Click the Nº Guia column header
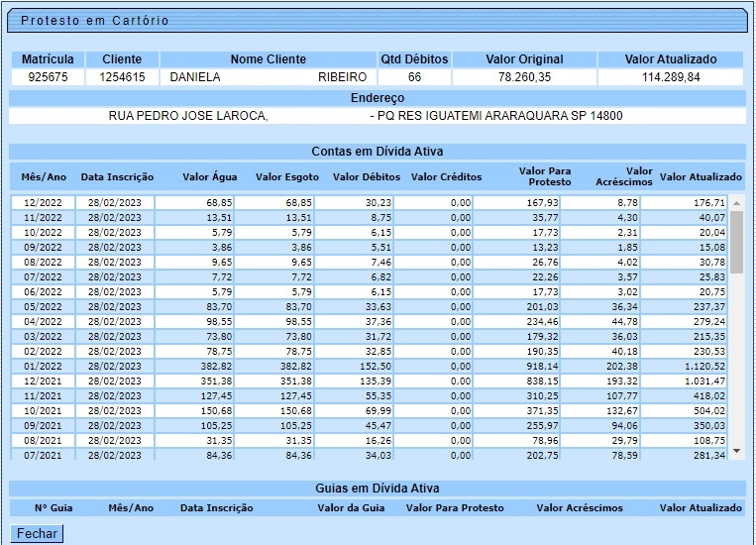Image resolution: width=756 pixels, height=545 pixels. (55, 508)
